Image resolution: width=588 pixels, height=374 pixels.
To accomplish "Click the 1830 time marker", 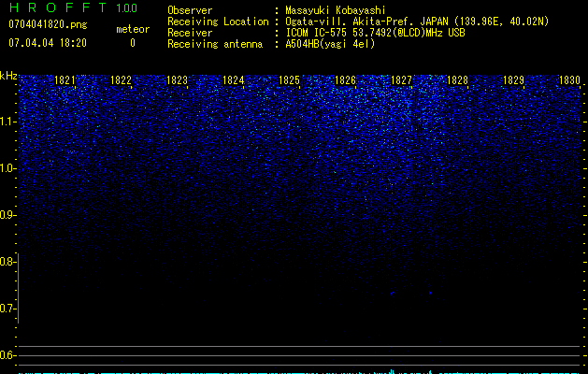I will point(569,80).
